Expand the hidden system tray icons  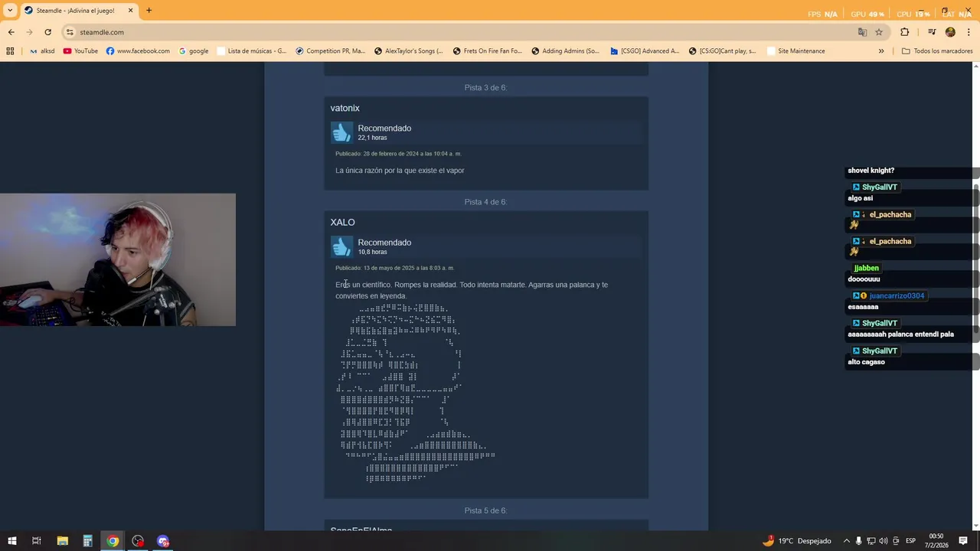[846, 541]
